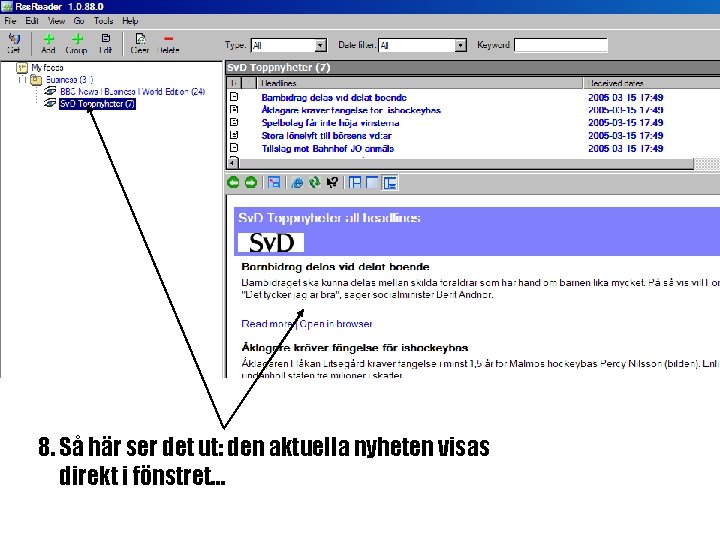Click the Internet Explorer browser icon

[298, 183]
